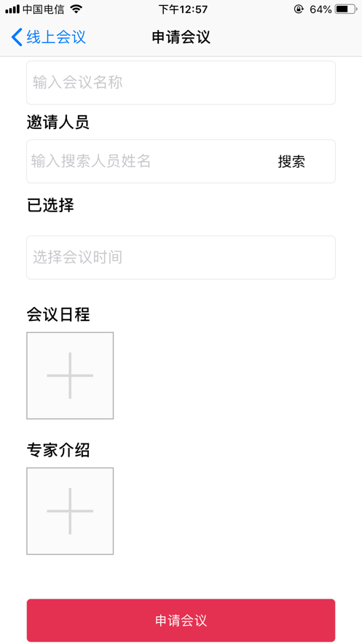The height and width of the screenshot is (644, 362).
Task: Focus the 输入会议名称 text field
Action: 181,82
